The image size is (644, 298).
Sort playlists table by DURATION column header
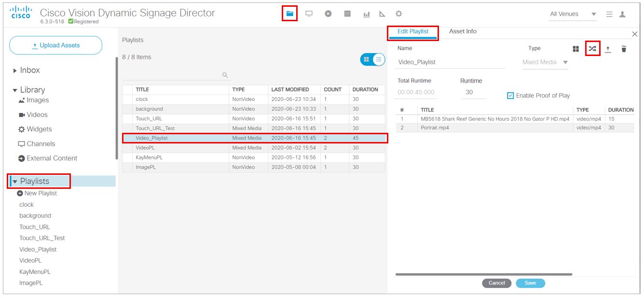367,90
